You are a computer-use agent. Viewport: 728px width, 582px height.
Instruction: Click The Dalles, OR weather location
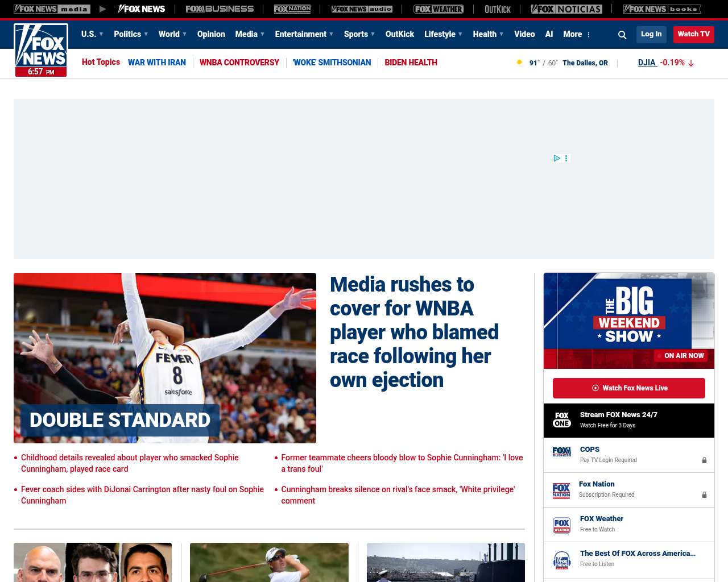[x=585, y=63]
